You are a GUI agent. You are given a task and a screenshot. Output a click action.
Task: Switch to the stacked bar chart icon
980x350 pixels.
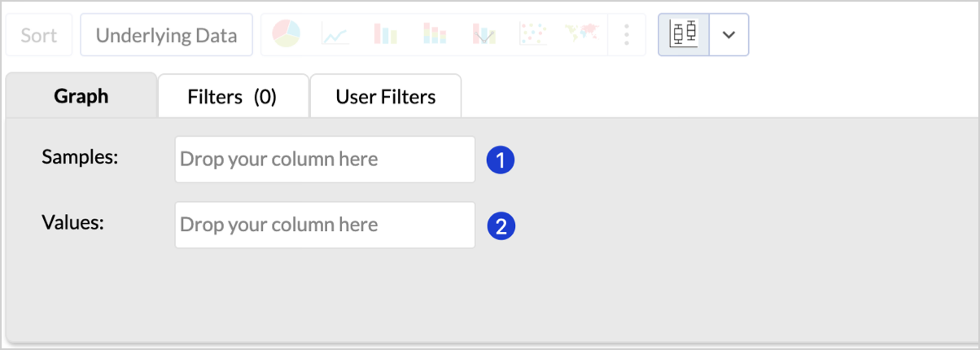tap(435, 34)
